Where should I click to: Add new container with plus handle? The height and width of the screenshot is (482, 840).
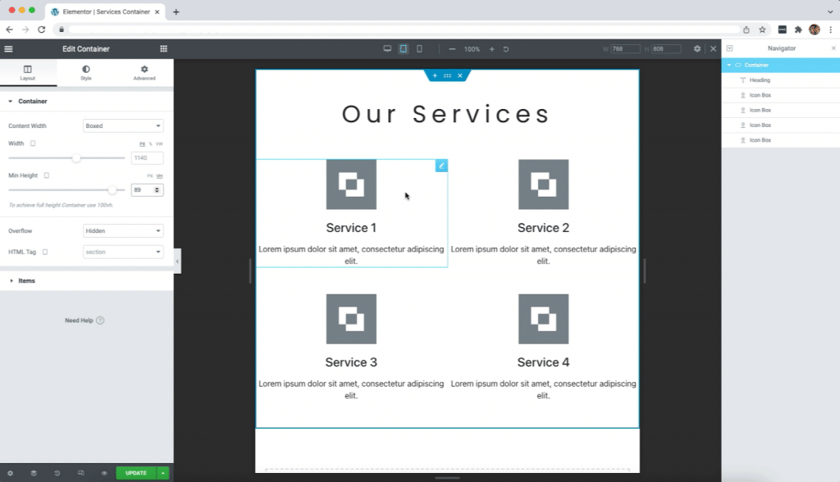(435, 76)
